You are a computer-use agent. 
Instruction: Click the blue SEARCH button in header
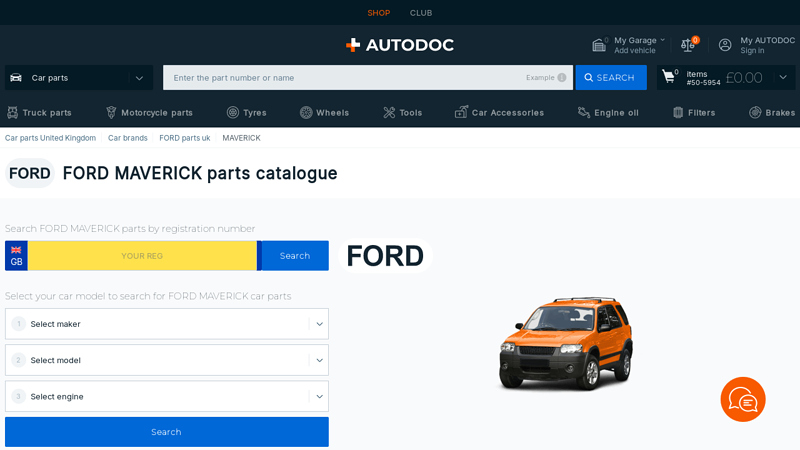click(611, 78)
